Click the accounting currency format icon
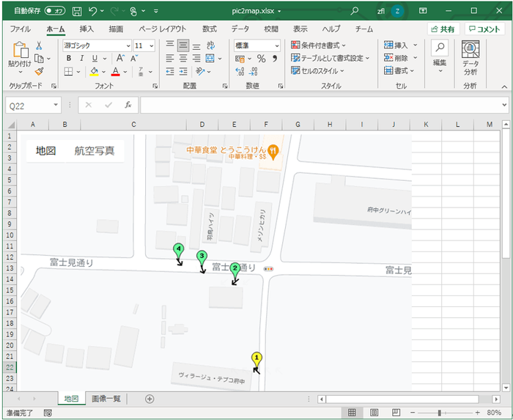Screen dimensions: 513x420 point(240,59)
